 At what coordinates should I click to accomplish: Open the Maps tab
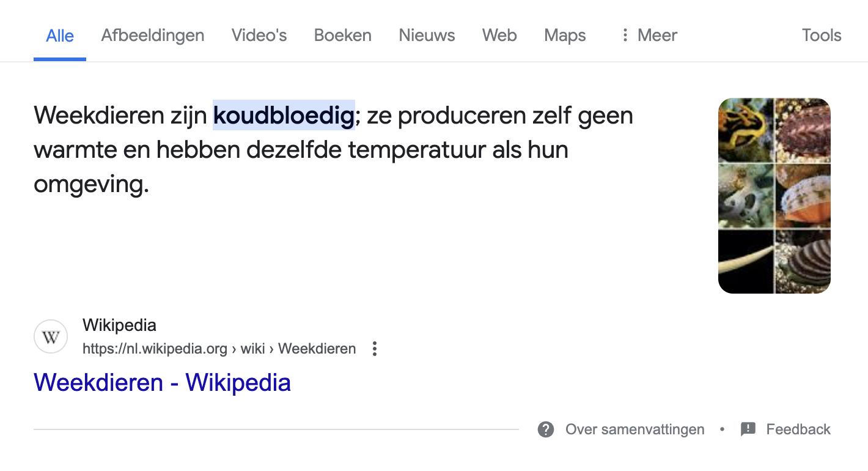click(x=565, y=35)
